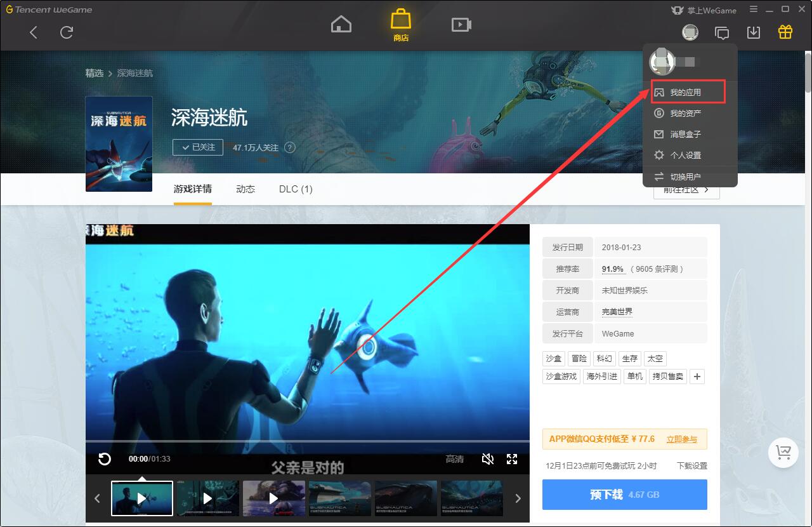Click the 深海迷航 game cover image
812x527 pixels.
coord(119,144)
